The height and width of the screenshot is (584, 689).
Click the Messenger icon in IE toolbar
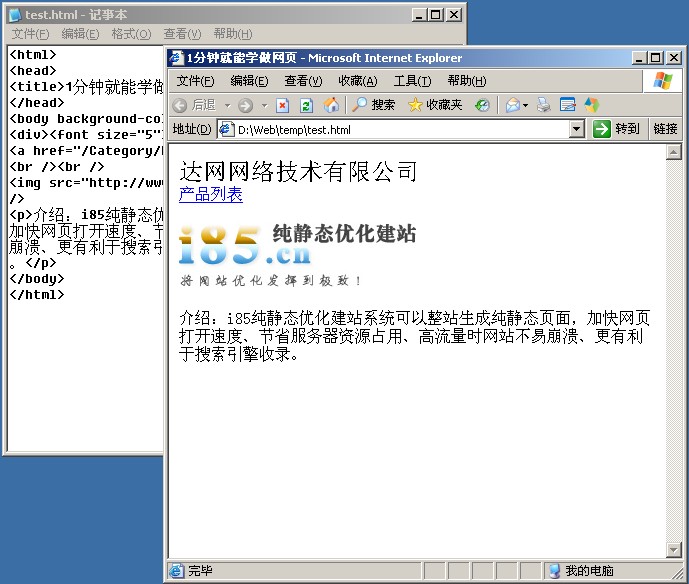(591, 105)
